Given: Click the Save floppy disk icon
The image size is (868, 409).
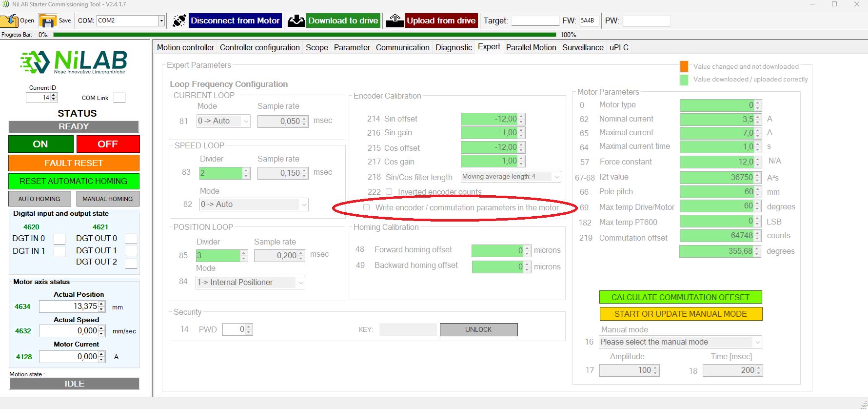Looking at the screenshot, I should (47, 20).
